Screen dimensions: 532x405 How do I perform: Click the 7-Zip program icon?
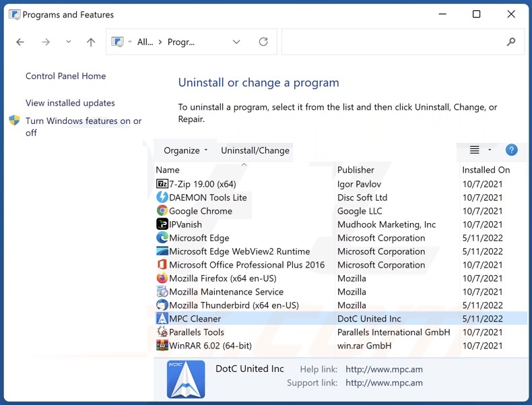162,184
